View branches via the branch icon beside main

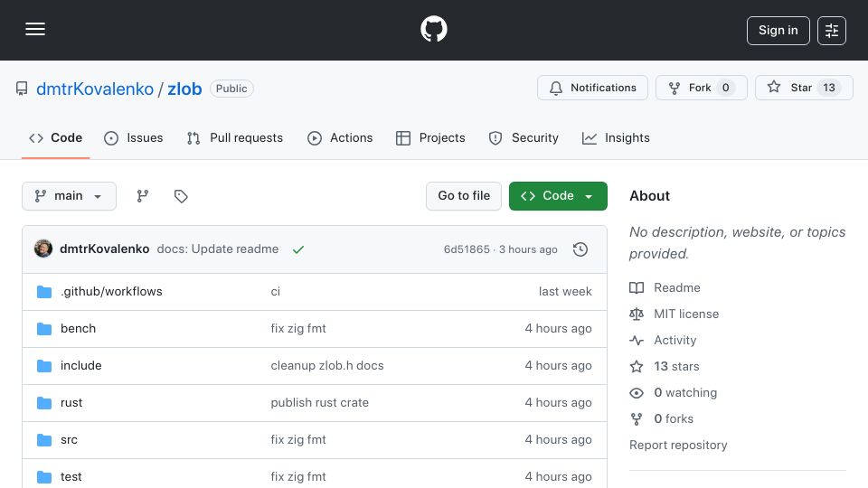142,196
